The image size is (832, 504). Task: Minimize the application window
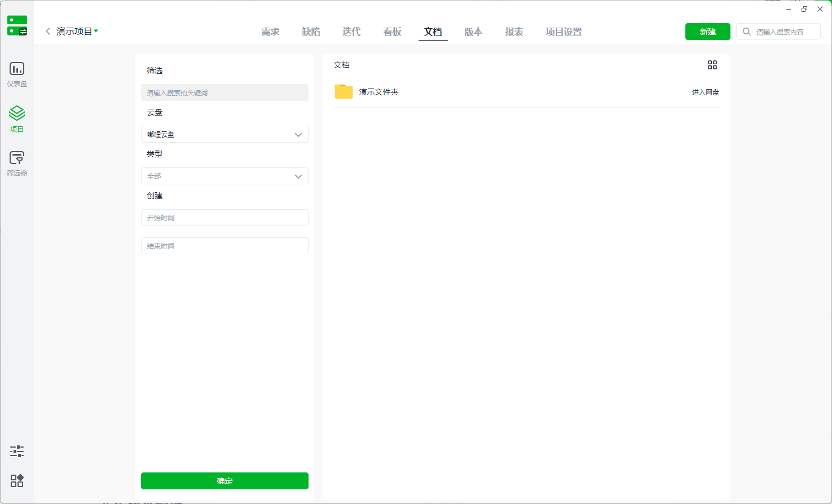(789, 9)
